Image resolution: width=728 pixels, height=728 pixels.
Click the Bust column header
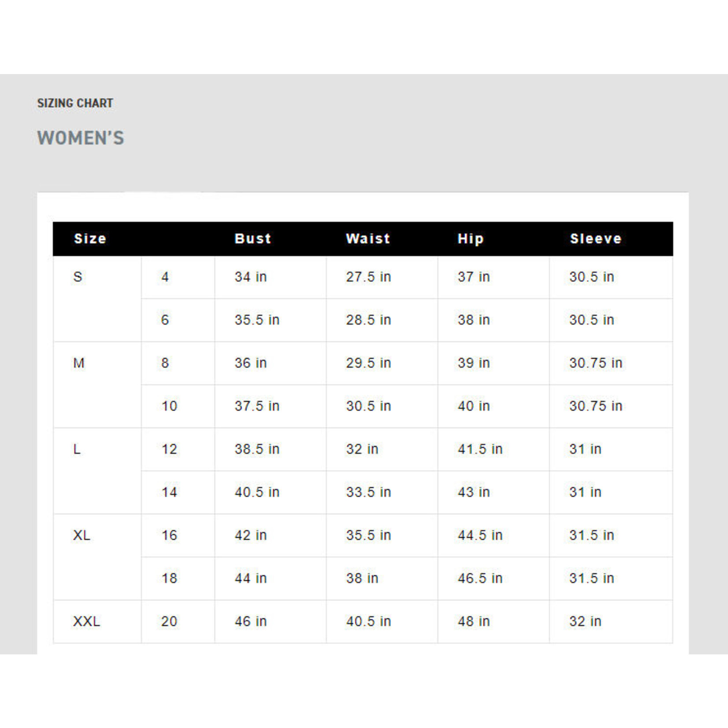(253, 238)
